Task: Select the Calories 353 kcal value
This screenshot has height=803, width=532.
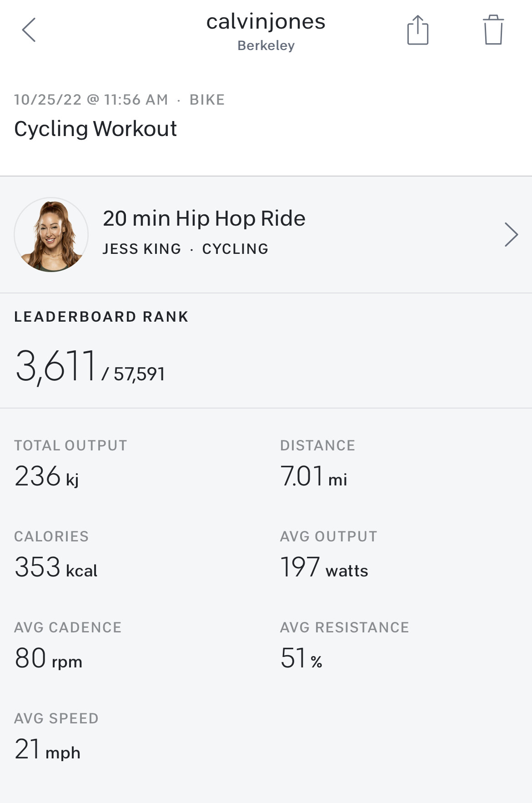Action: pyautogui.click(x=56, y=567)
